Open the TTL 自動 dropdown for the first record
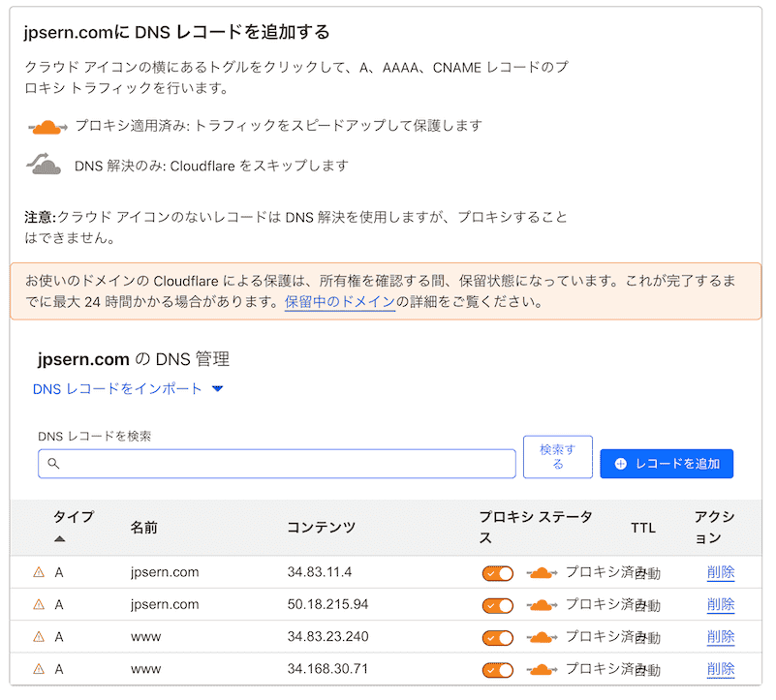 (647, 572)
